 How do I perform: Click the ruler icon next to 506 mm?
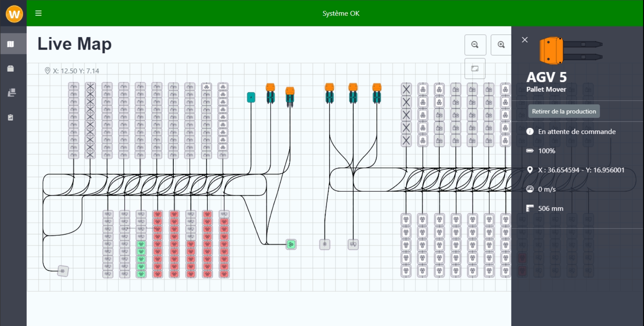(x=530, y=208)
